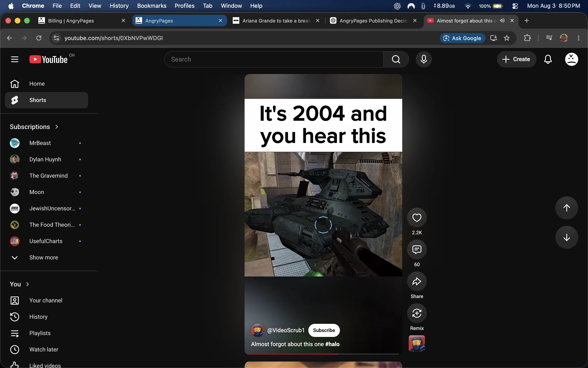Open the Home sidebar item
588x368 pixels.
pyautogui.click(x=46, y=84)
